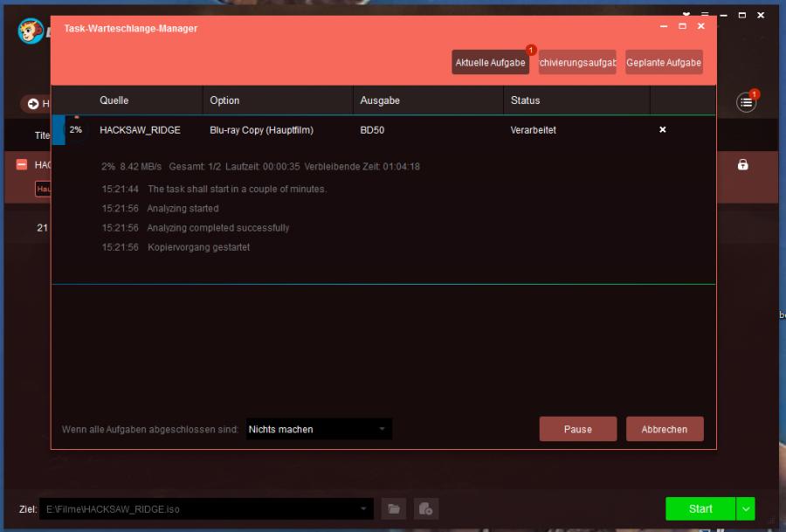This screenshot has height=532, width=786.
Task: Click the green Start button
Action: [700, 509]
